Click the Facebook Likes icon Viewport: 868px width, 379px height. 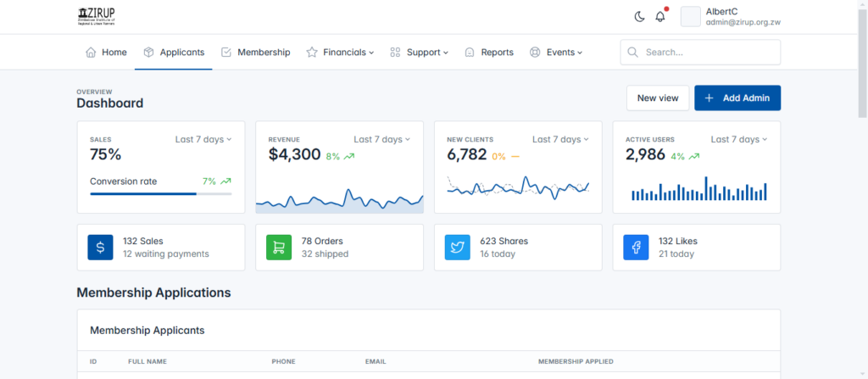click(x=636, y=248)
